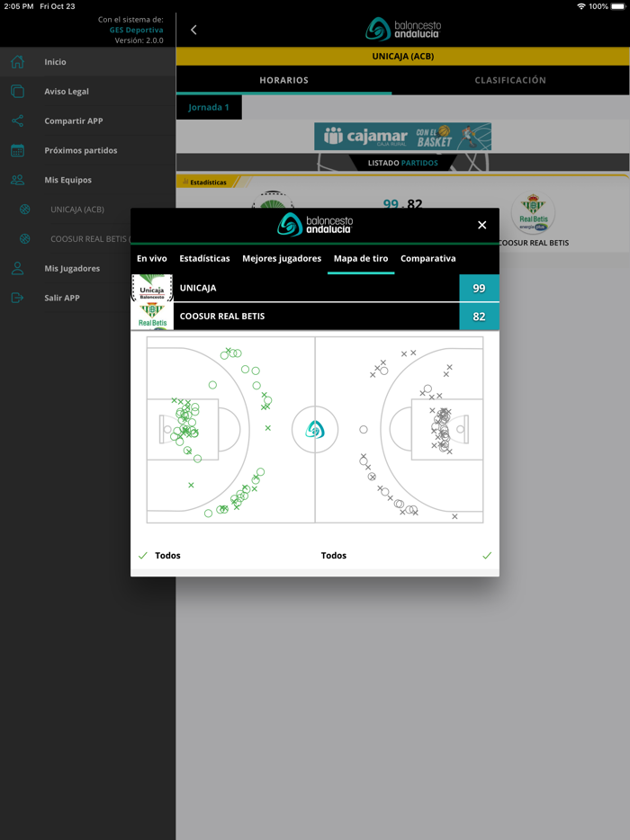The image size is (630, 840).
Task: Tap the Compartir APP share icon
Action: point(17,121)
